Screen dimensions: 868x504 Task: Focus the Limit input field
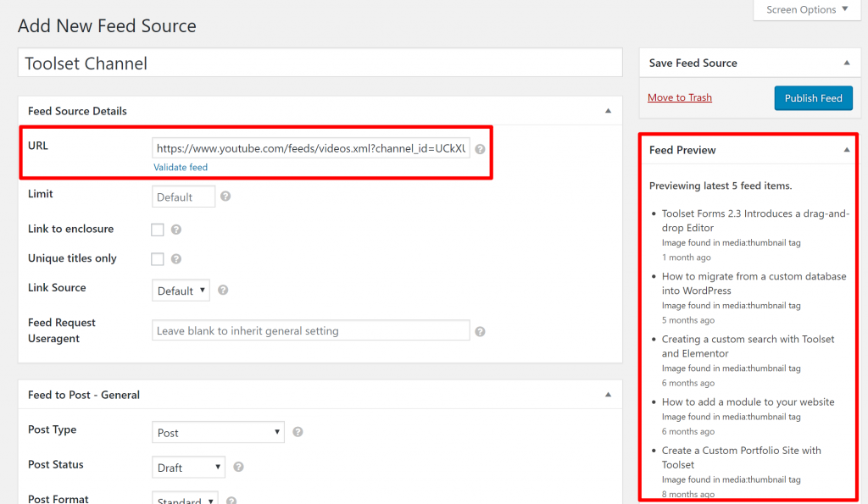[x=183, y=197]
